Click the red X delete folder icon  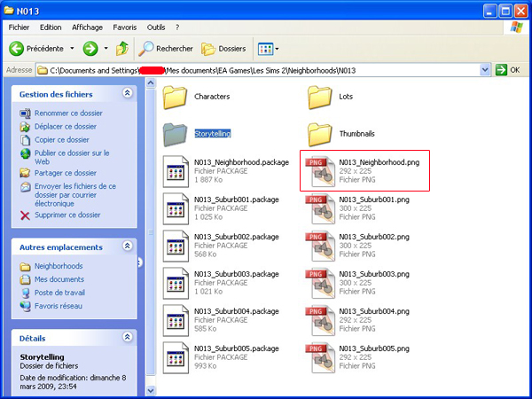click(x=25, y=215)
